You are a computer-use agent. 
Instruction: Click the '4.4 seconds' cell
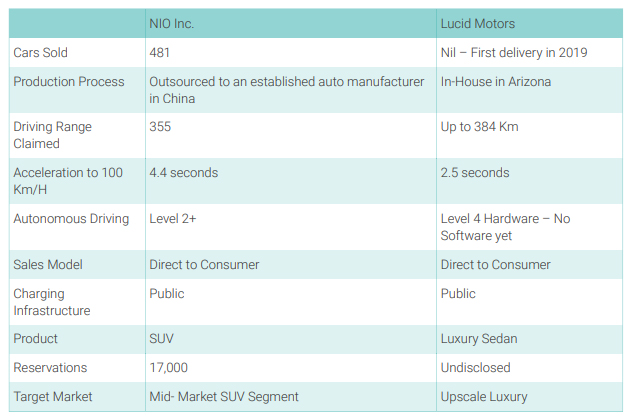[183, 172]
